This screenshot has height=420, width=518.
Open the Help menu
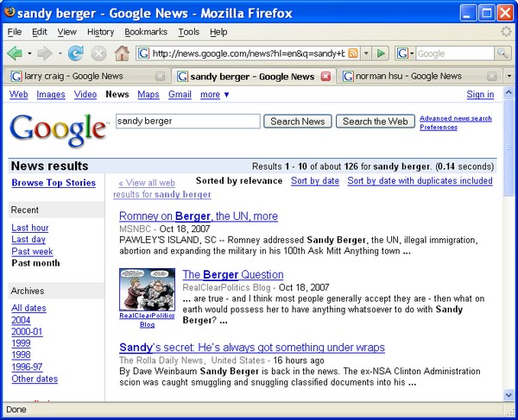coord(218,32)
